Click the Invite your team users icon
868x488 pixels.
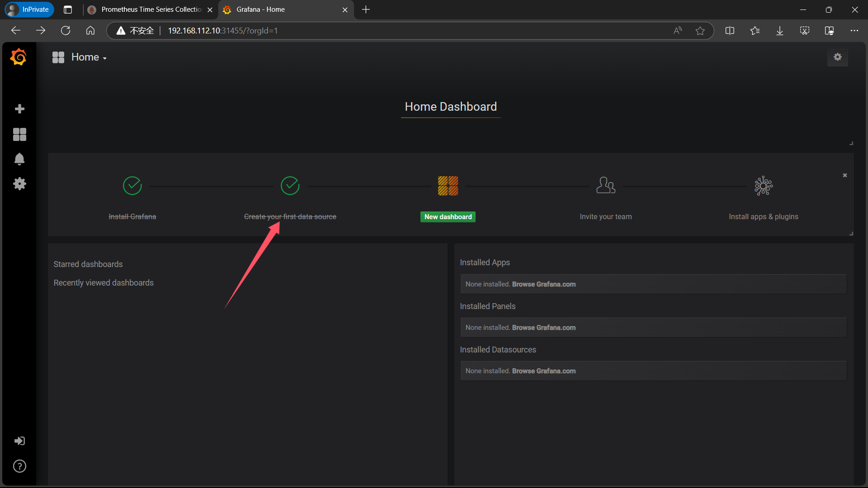[x=605, y=185]
